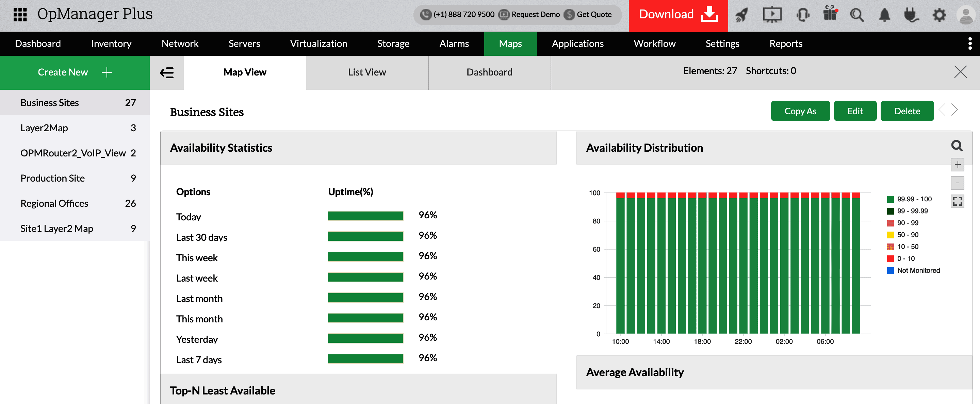Image resolution: width=980 pixels, height=404 pixels.
Task: Toggle the 0 - 10 legend series
Action: point(905,258)
